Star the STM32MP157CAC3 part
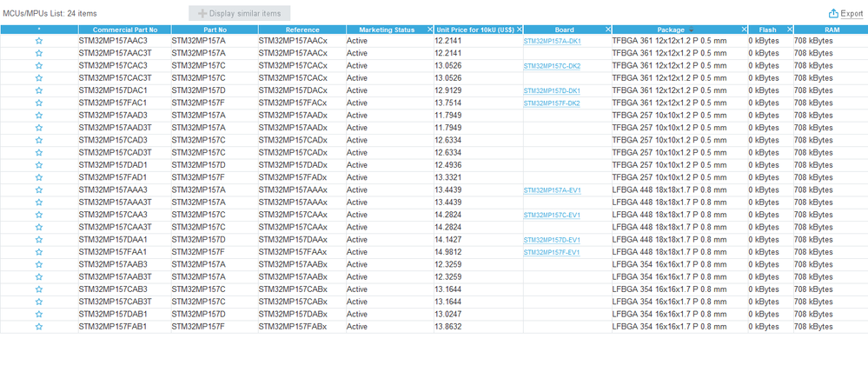Viewport: 868px width, 372px height. point(39,66)
